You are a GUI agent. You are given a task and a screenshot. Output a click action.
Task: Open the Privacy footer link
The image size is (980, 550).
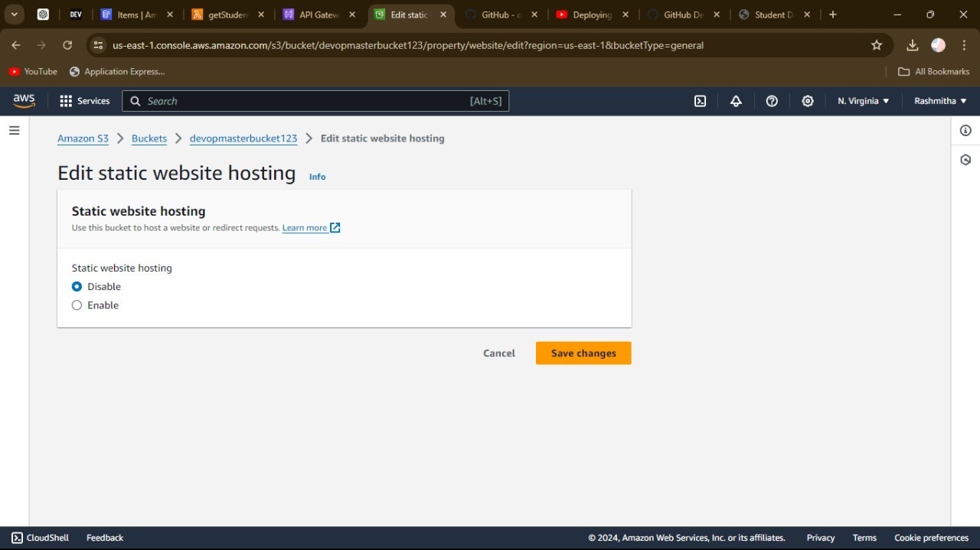(821, 538)
